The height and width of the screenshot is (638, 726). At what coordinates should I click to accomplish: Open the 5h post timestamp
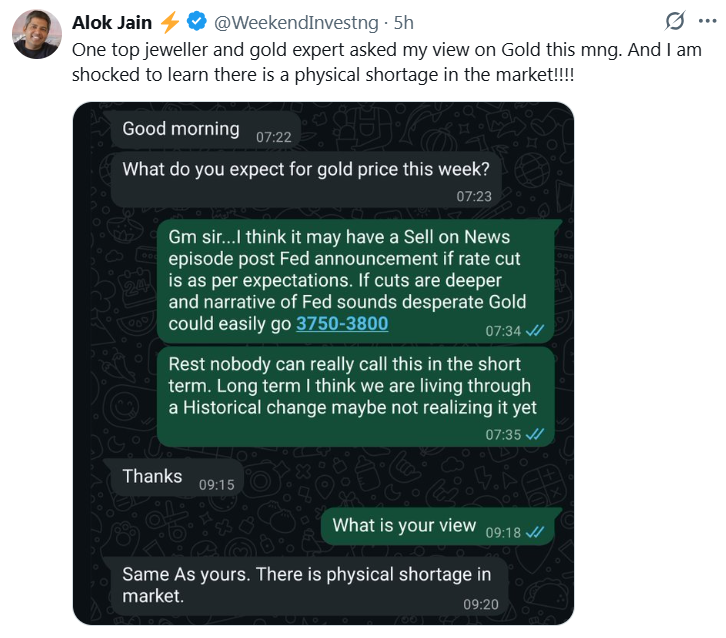pos(403,22)
